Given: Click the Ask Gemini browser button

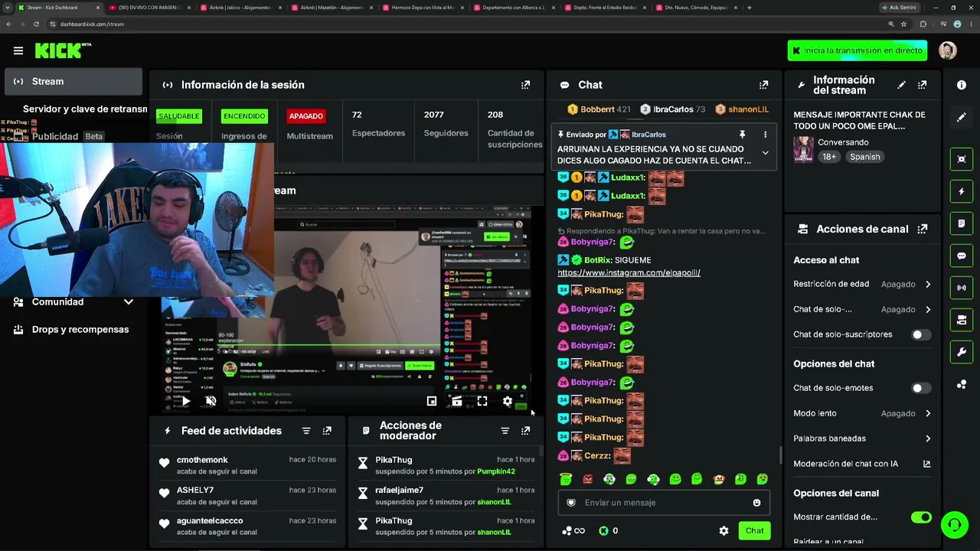Looking at the screenshot, I should (899, 8).
